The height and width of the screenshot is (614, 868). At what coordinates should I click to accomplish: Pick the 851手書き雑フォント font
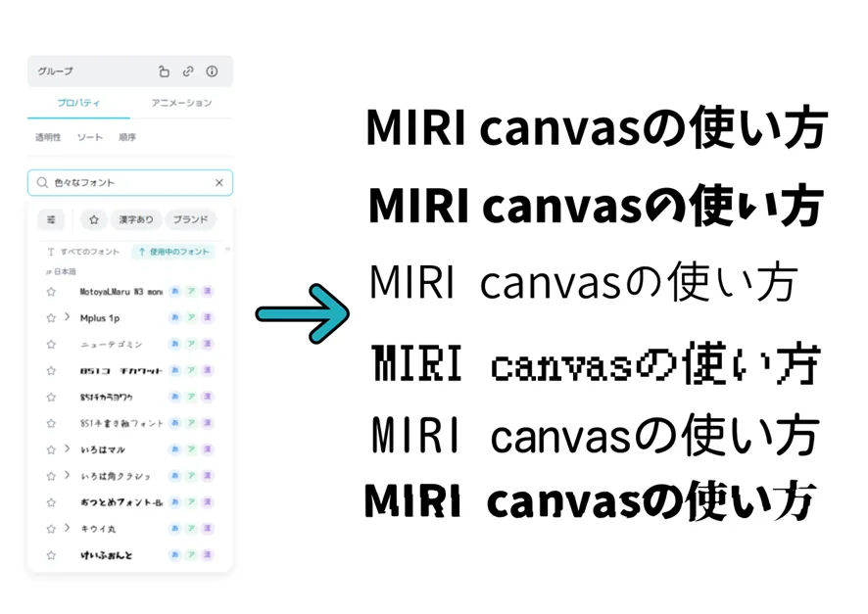[x=121, y=423]
